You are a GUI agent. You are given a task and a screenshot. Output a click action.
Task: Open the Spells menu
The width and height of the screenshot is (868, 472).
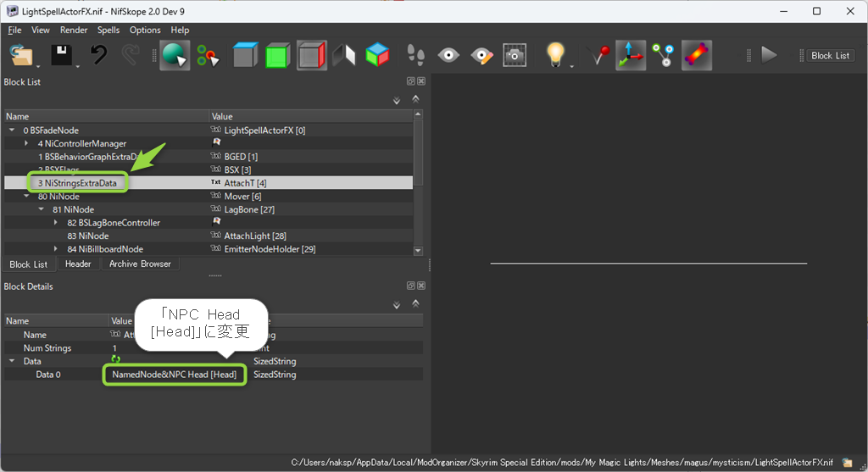[x=108, y=30]
